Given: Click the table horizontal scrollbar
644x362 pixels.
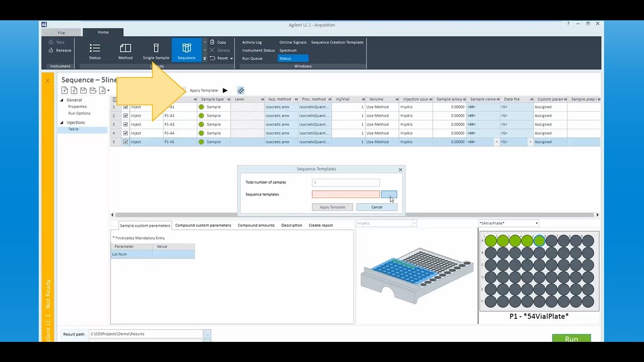Looking at the screenshot, I should (x=355, y=215).
